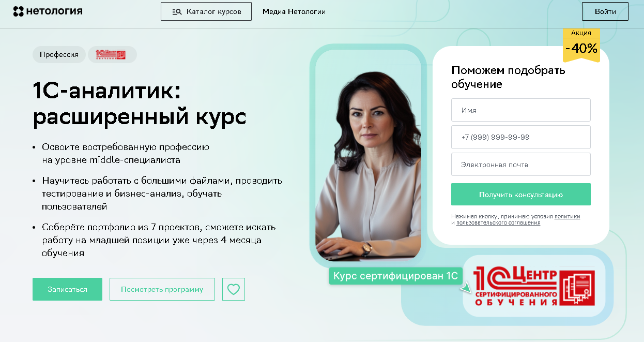Open the Каталог курсов menu
Screen dimensions: 644x342
pyautogui.click(x=206, y=11)
